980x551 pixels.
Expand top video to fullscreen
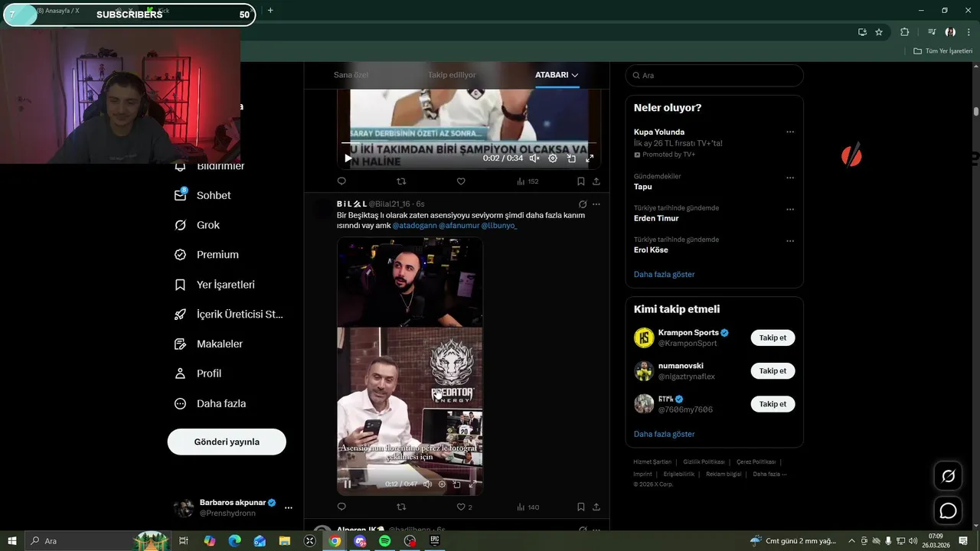[x=590, y=158]
